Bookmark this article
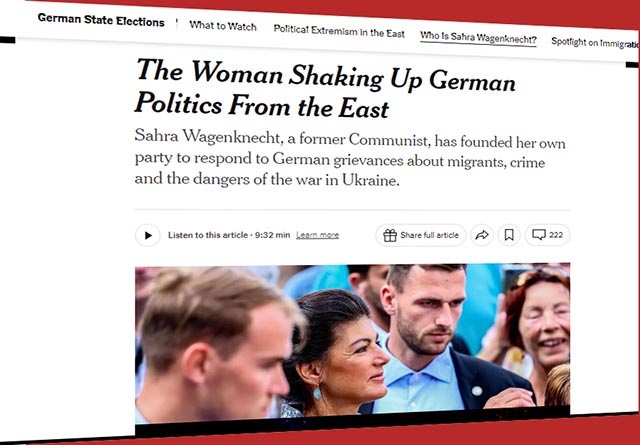 pos(509,235)
